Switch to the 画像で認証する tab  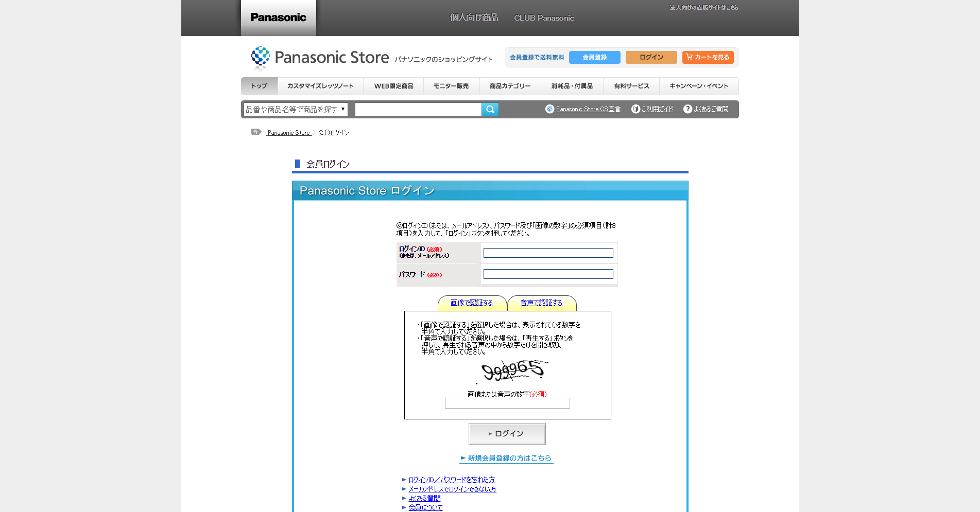[472, 303]
